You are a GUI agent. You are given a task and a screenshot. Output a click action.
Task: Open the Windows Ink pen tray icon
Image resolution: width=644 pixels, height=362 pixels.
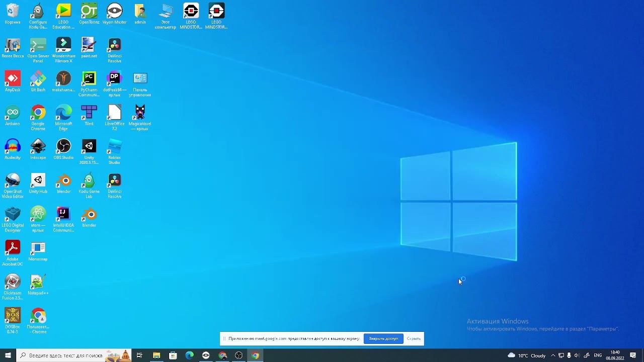587,355
